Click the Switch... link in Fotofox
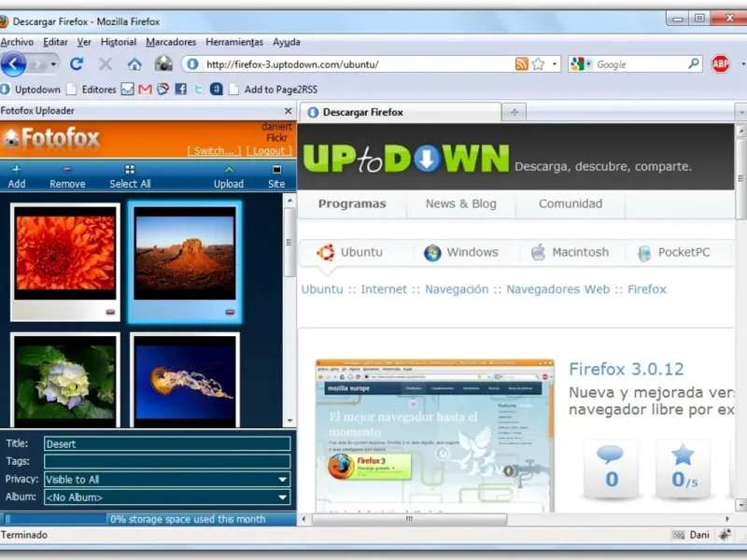Viewport: 747px width, 560px height. [x=214, y=151]
